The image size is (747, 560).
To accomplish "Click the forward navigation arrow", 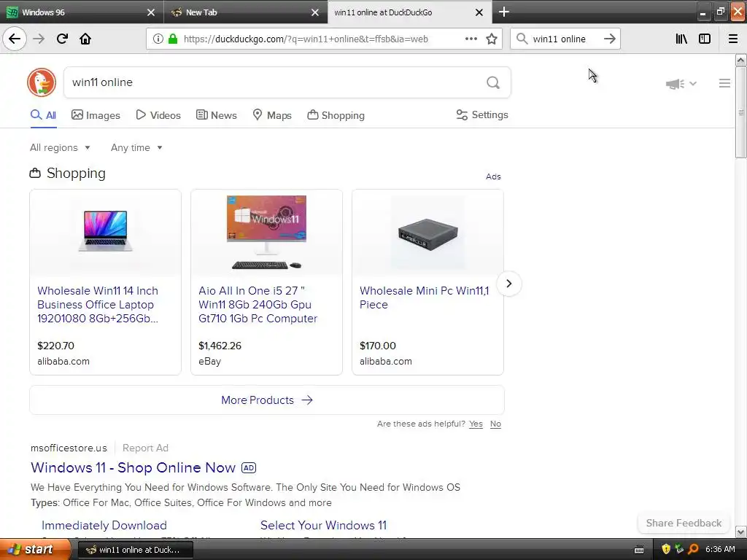I will [39, 39].
